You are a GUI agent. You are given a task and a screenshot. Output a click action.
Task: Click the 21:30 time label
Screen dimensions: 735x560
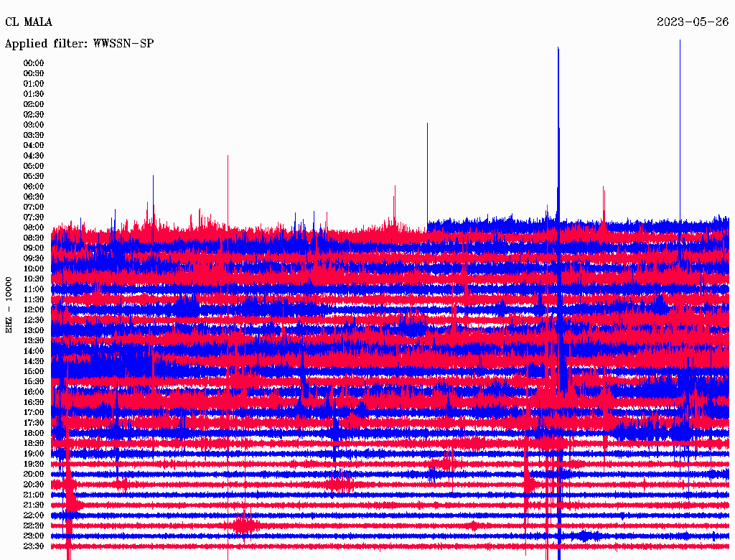[x=34, y=505]
